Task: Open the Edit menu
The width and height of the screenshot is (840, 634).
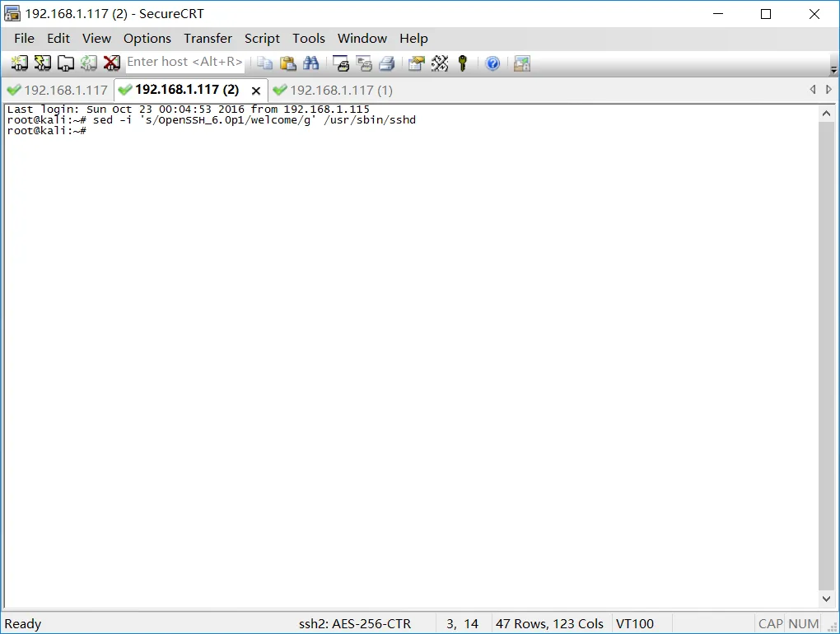Action: click(58, 39)
